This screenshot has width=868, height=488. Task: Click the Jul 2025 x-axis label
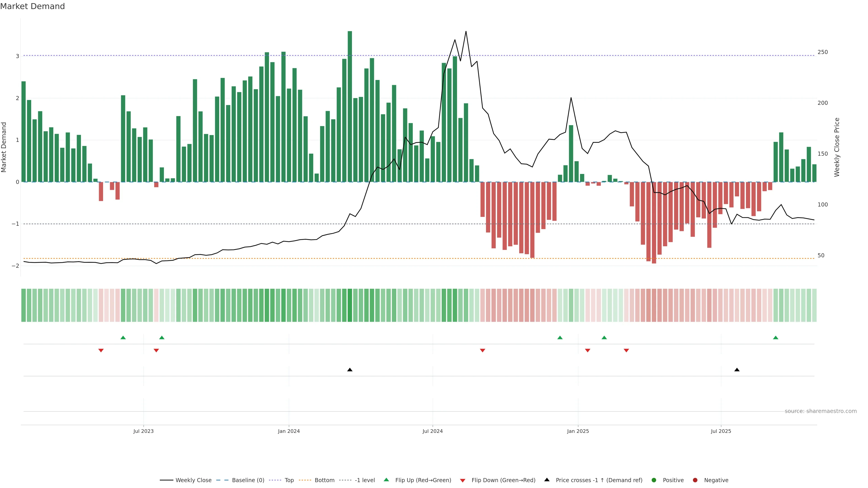click(x=721, y=432)
